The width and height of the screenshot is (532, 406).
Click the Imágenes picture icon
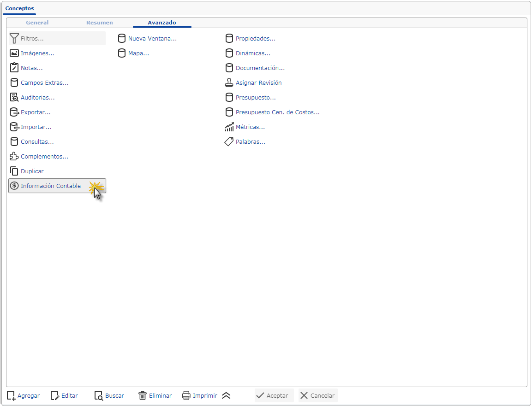[x=14, y=53]
